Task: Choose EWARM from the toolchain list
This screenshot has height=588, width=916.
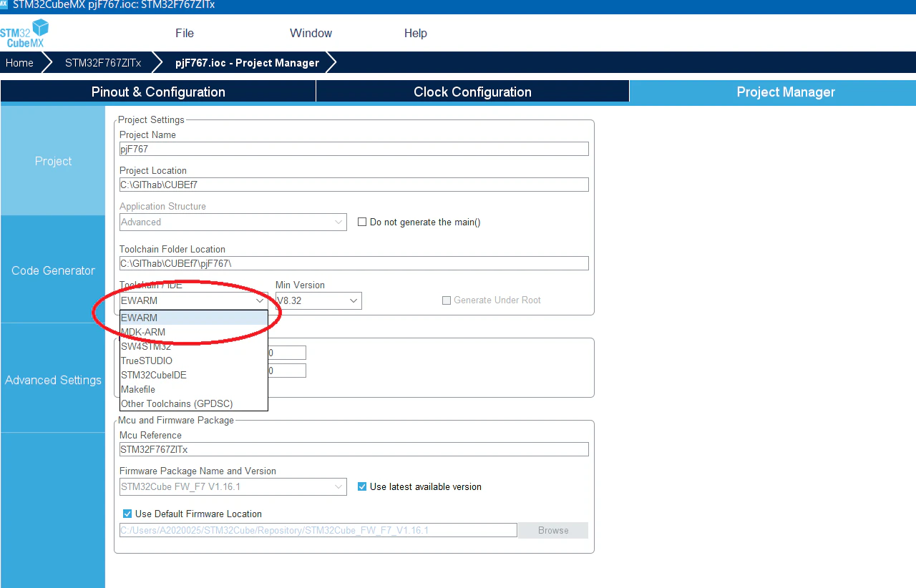Action: (x=193, y=318)
